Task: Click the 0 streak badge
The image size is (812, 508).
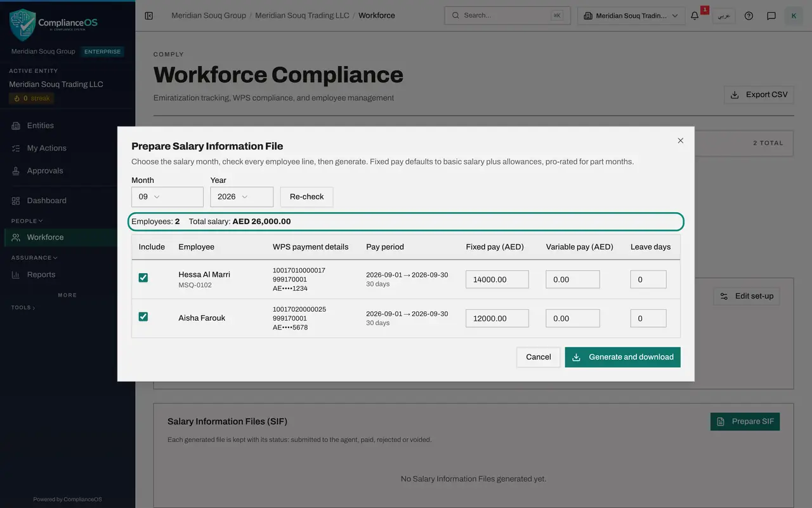Action: click(x=32, y=98)
